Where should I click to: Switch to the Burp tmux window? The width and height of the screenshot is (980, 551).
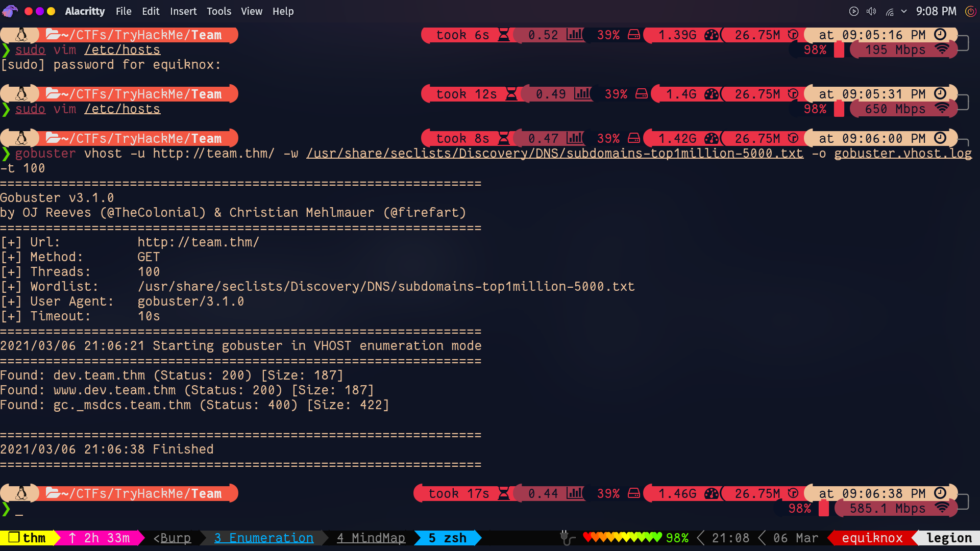[173, 538]
